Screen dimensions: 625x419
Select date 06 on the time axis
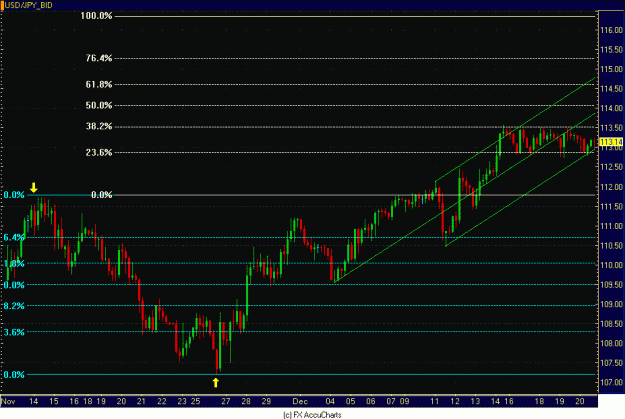coord(371,401)
